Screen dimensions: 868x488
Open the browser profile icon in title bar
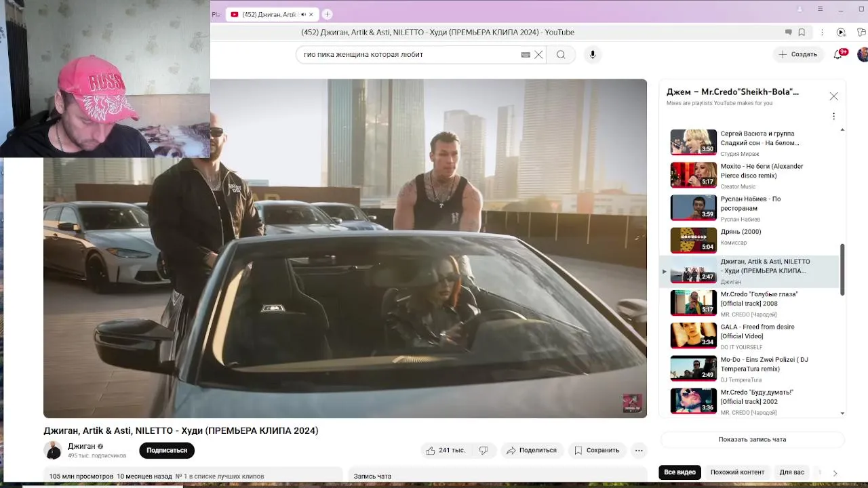[x=800, y=9]
